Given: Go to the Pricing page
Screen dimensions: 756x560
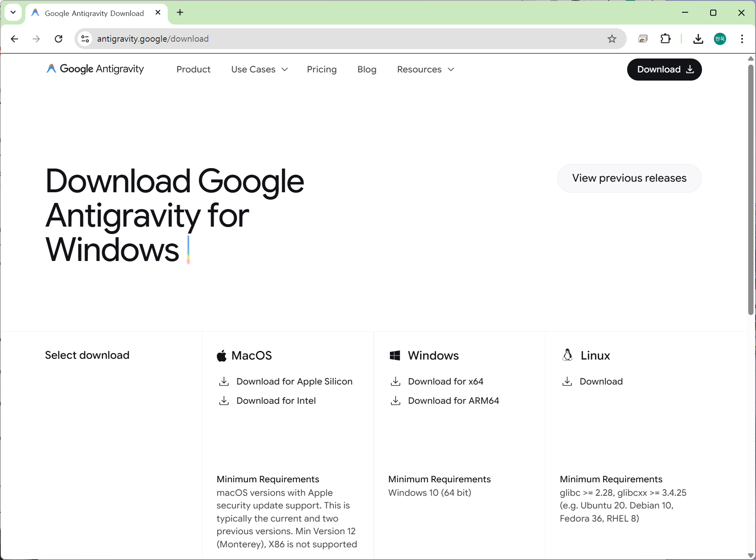Looking at the screenshot, I should pyautogui.click(x=322, y=70).
